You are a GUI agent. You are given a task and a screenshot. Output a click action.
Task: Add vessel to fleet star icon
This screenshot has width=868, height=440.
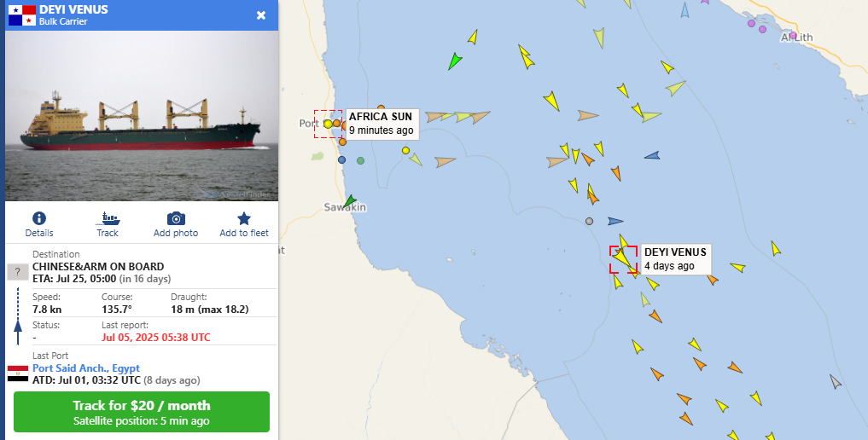(x=244, y=218)
